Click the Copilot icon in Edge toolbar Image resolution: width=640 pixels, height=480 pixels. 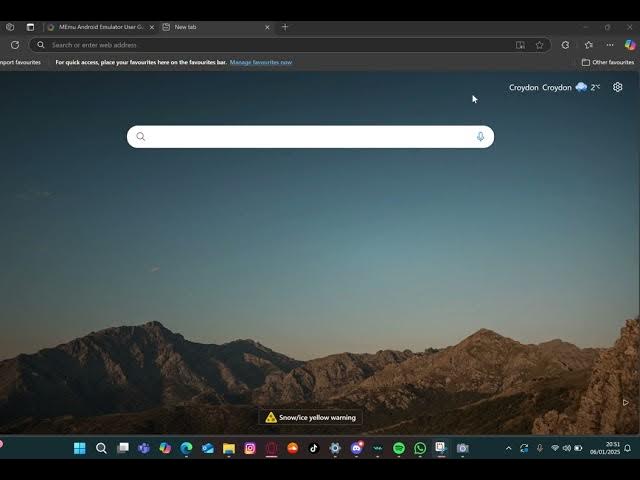pos(630,45)
